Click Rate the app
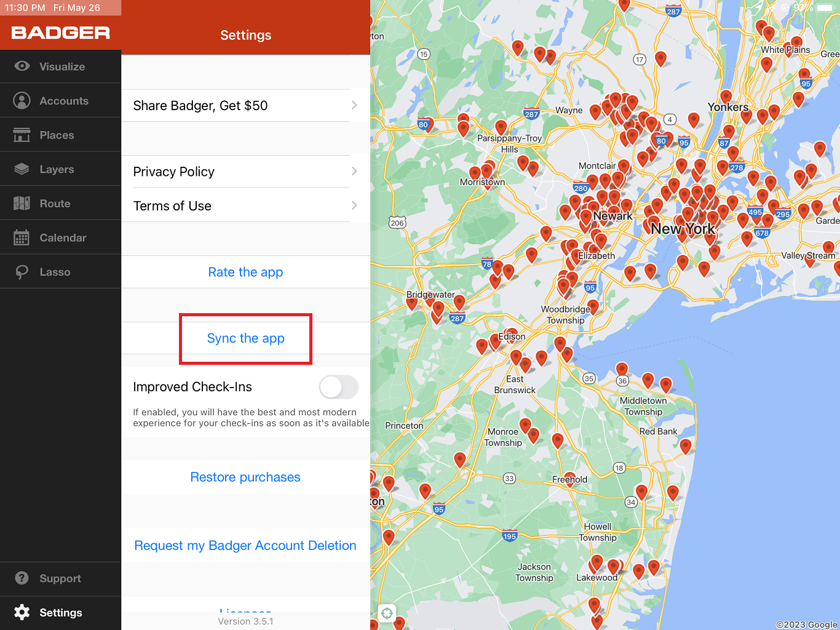Image resolution: width=840 pixels, height=630 pixels. (245, 272)
